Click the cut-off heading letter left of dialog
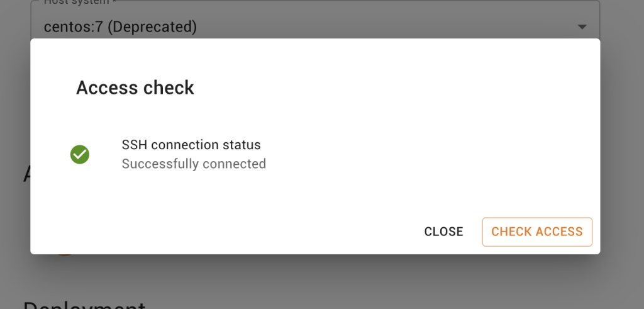Viewport: 644px width, 309px height. pos(26,174)
